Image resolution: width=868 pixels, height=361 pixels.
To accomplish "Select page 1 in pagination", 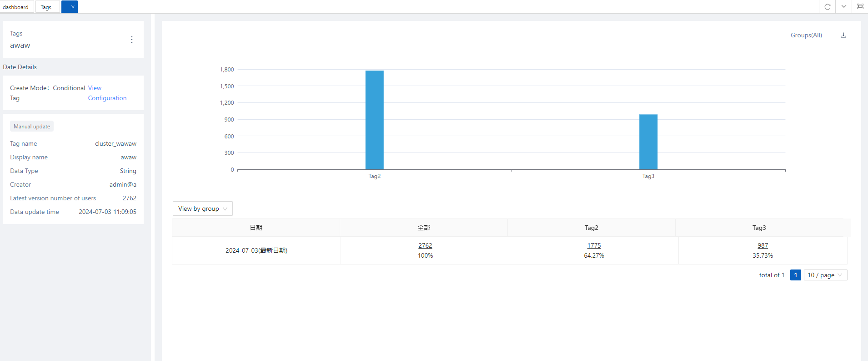I will click(x=796, y=275).
